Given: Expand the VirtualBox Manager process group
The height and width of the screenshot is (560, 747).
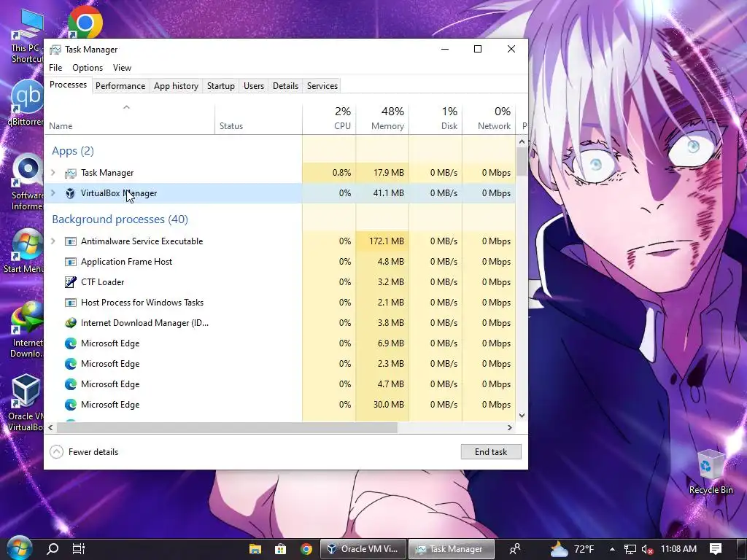Looking at the screenshot, I should (x=53, y=192).
